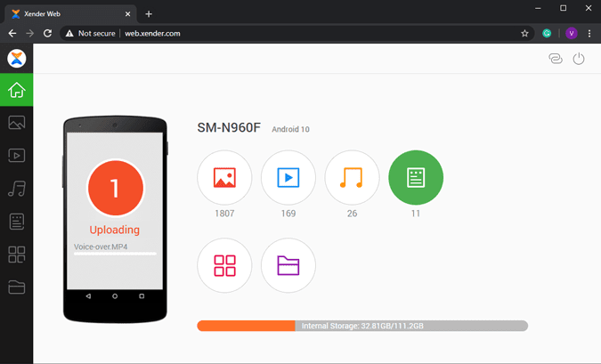The height and width of the screenshot is (364, 601).
Task: Click the phone's home navigation button
Action: (x=115, y=296)
